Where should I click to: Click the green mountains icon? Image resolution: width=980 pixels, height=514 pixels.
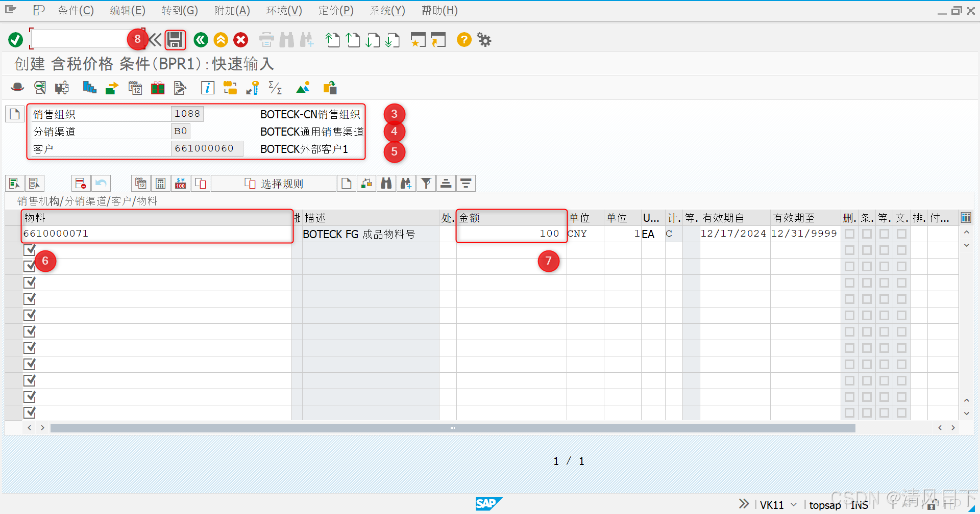[303, 88]
